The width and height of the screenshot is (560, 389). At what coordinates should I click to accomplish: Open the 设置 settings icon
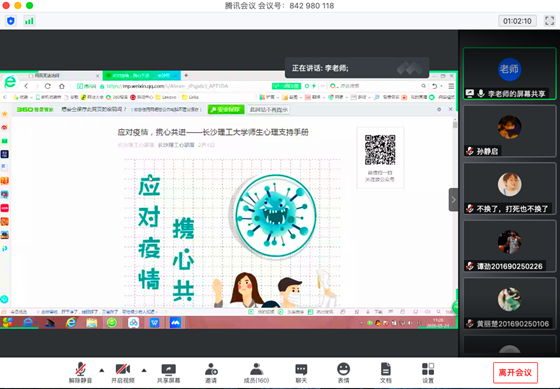[x=428, y=373]
